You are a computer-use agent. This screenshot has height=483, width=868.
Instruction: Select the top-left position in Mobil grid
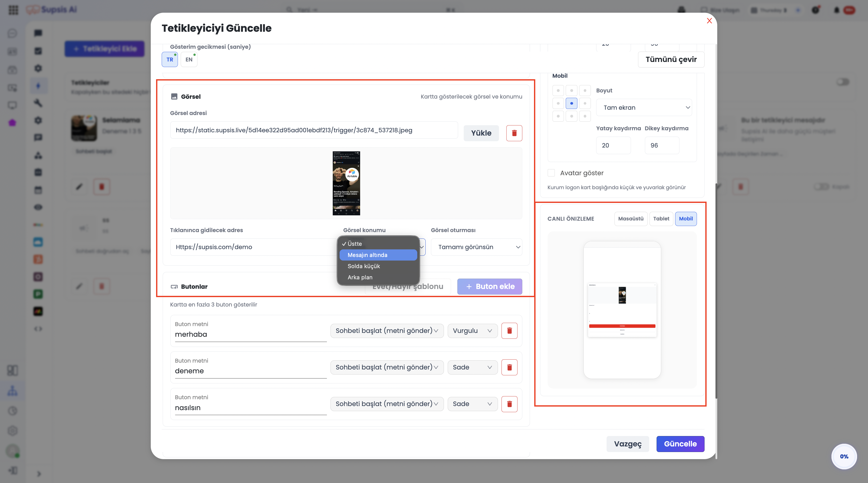click(558, 90)
